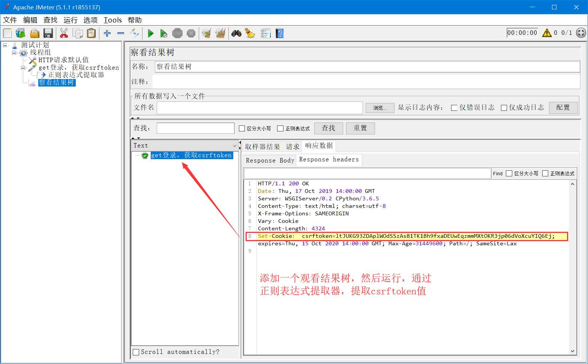Click the grey Shutdown icon
The image size is (588, 364).
tap(191, 33)
